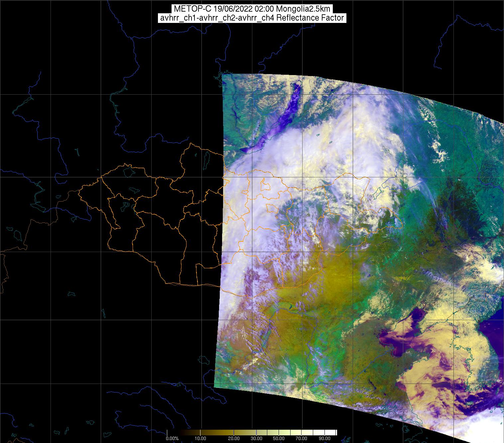Select the '90.00' colorbar label
This screenshot has height=443, width=504.
[x=324, y=439]
